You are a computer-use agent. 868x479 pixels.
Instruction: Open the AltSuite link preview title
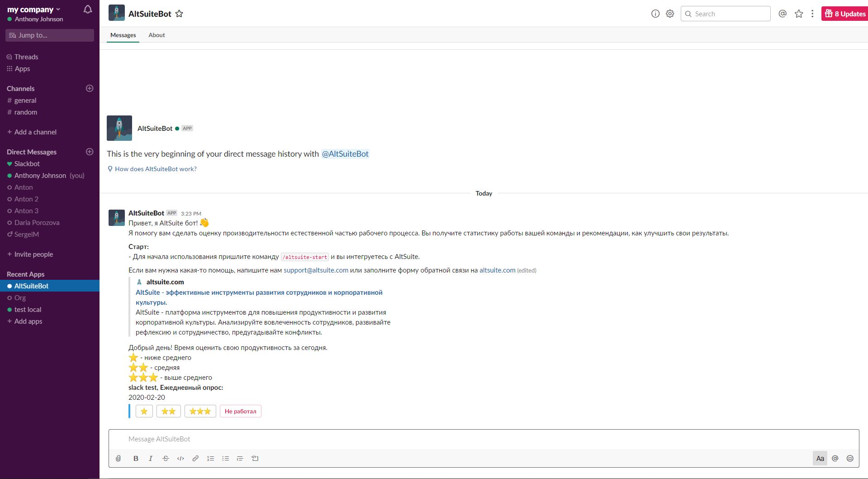coord(259,297)
